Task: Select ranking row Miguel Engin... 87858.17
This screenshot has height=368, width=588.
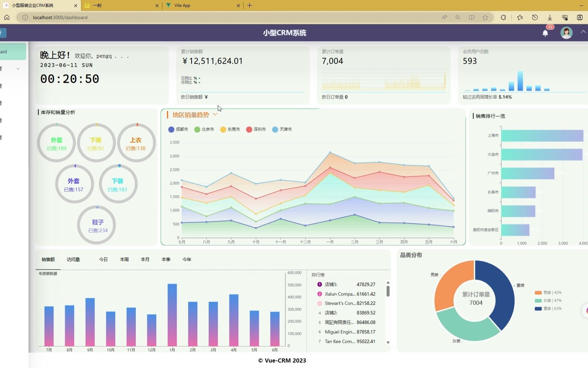Action: pos(346,332)
